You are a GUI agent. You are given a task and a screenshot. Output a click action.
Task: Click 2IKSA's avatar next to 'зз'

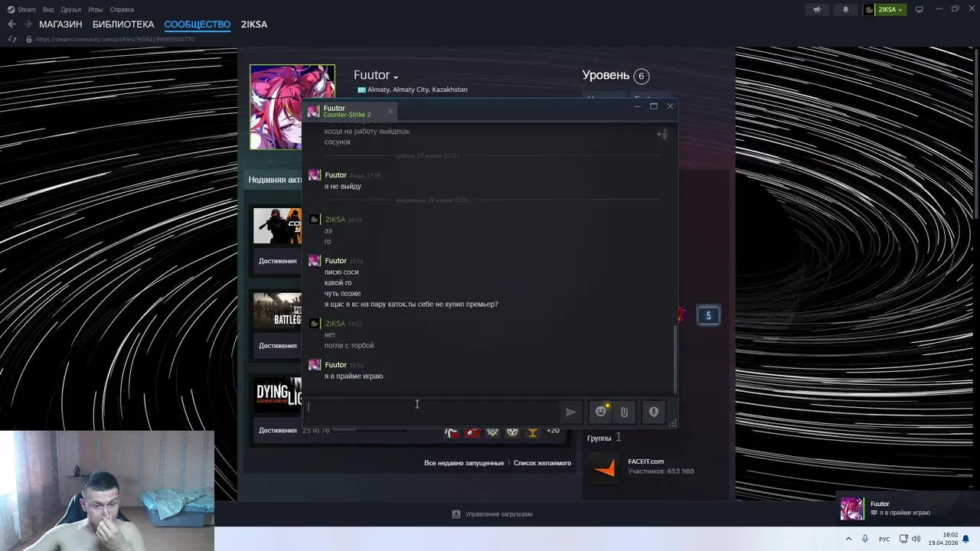(314, 220)
